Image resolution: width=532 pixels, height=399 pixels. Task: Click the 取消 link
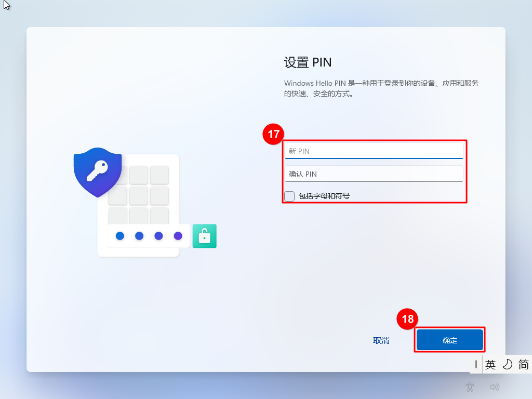point(381,340)
